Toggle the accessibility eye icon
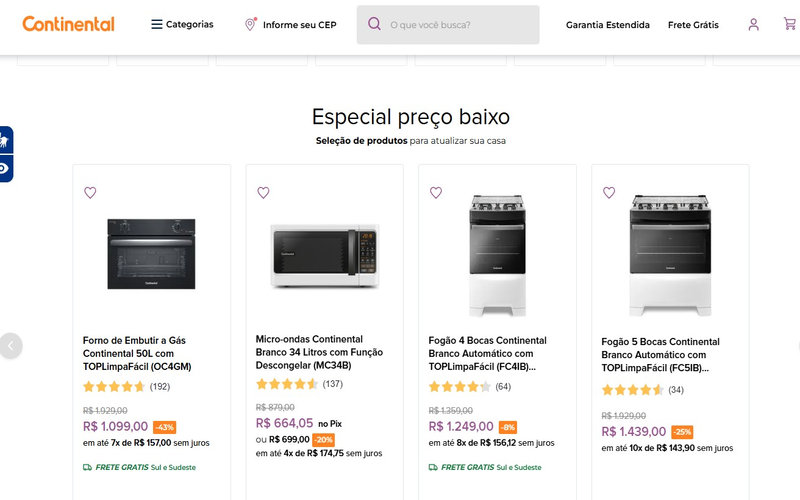 [x=5, y=169]
